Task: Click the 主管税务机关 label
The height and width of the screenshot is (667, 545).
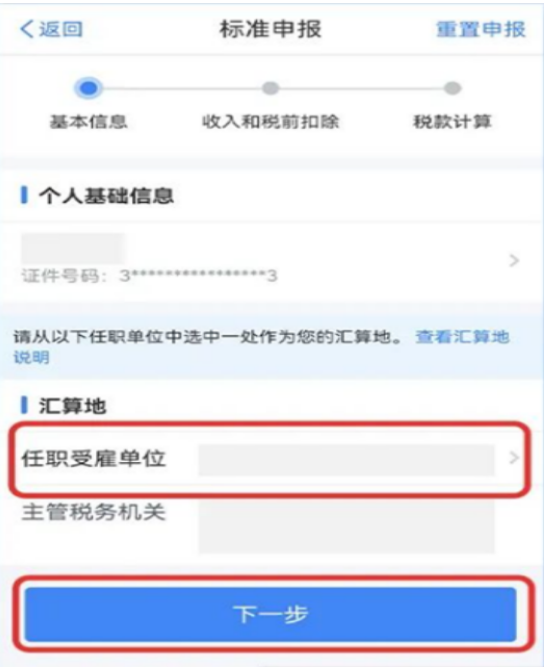Action: click(94, 512)
